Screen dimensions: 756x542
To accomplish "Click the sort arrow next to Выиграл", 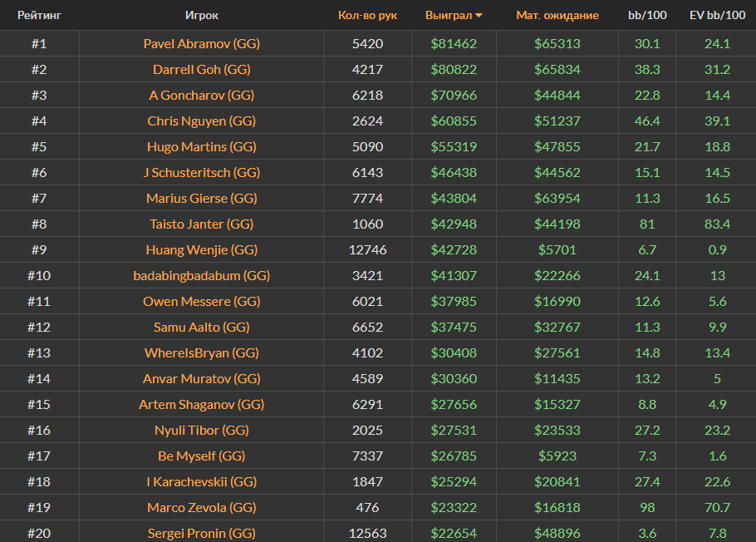I will (x=479, y=16).
